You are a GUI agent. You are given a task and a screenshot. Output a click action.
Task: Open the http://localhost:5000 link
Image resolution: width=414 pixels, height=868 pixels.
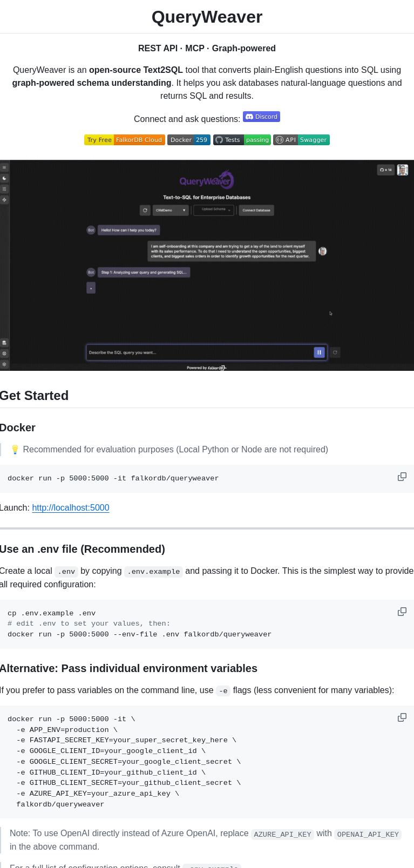(x=71, y=507)
